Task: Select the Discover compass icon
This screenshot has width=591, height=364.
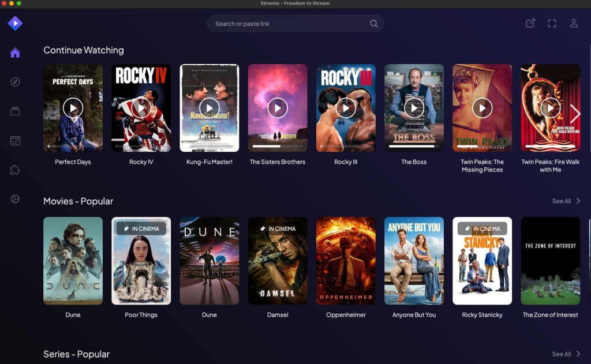Action: (x=14, y=81)
